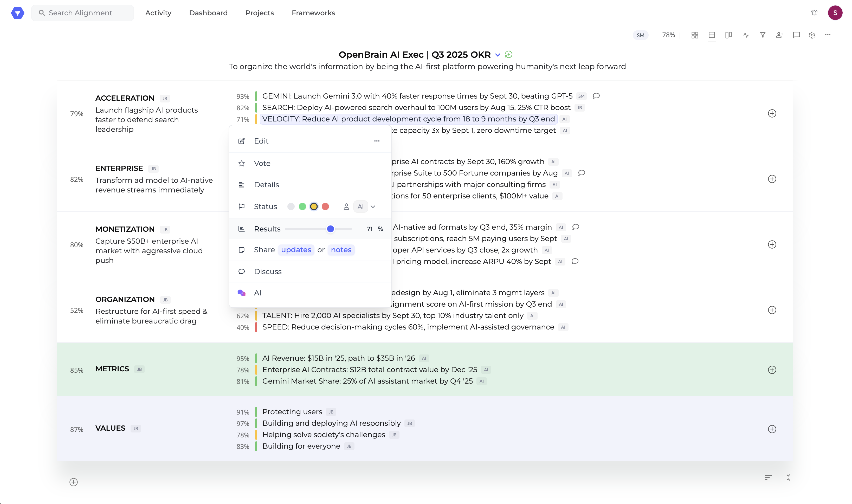Image resolution: width=852 pixels, height=504 pixels.
Task: Click the notification bell icon
Action: [814, 13]
